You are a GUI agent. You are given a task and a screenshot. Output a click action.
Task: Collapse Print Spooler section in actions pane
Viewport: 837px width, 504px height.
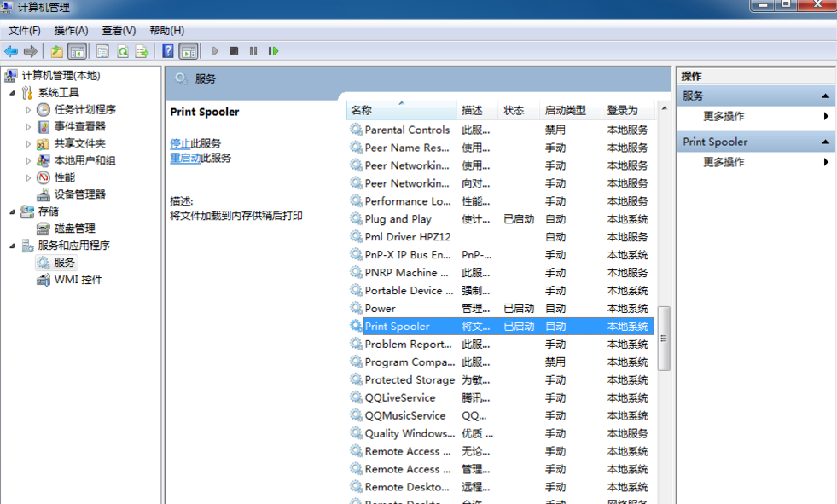tap(825, 142)
